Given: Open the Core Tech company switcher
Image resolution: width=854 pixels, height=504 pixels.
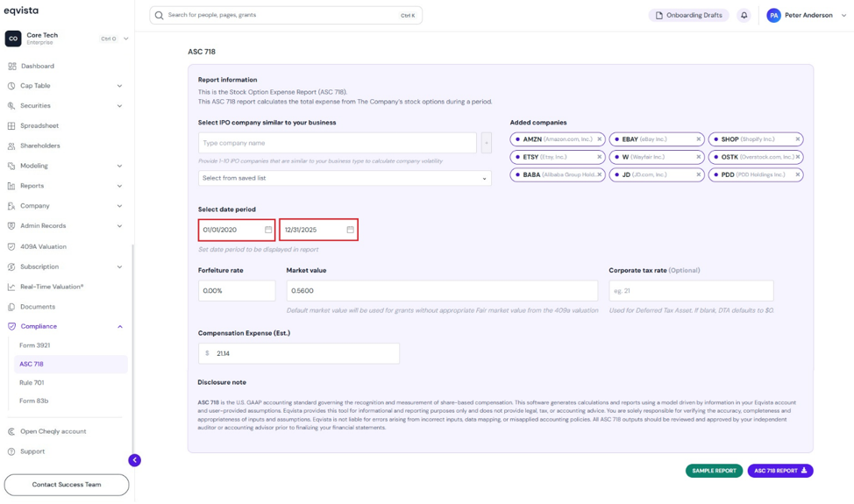Looking at the screenshot, I should [67, 39].
